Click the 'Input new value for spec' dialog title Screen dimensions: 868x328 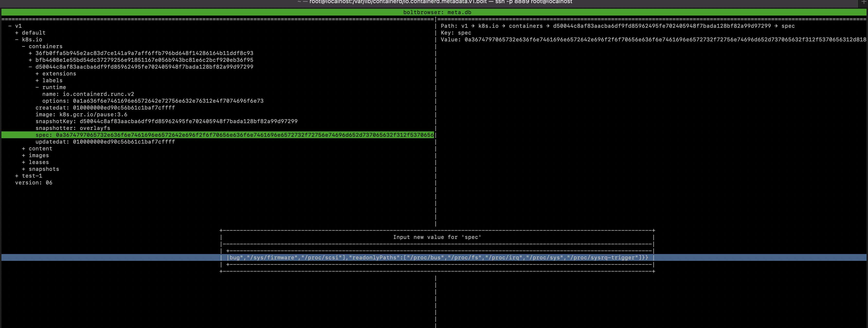(437, 237)
